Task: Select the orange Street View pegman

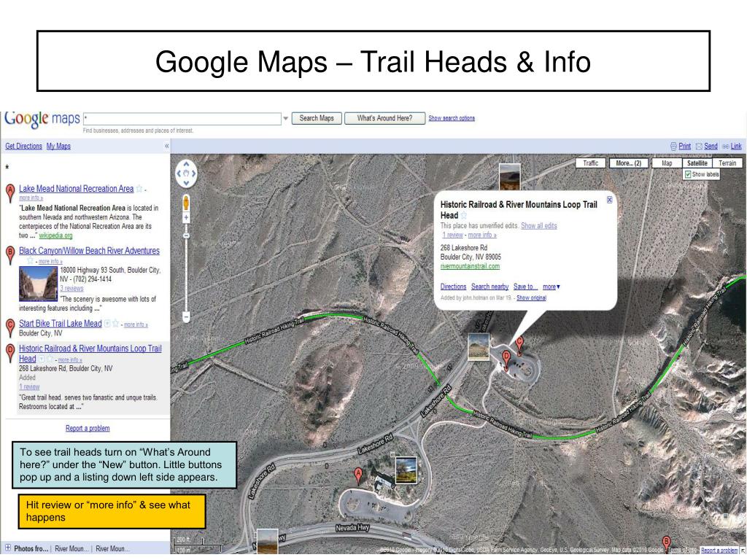Action: [186, 203]
